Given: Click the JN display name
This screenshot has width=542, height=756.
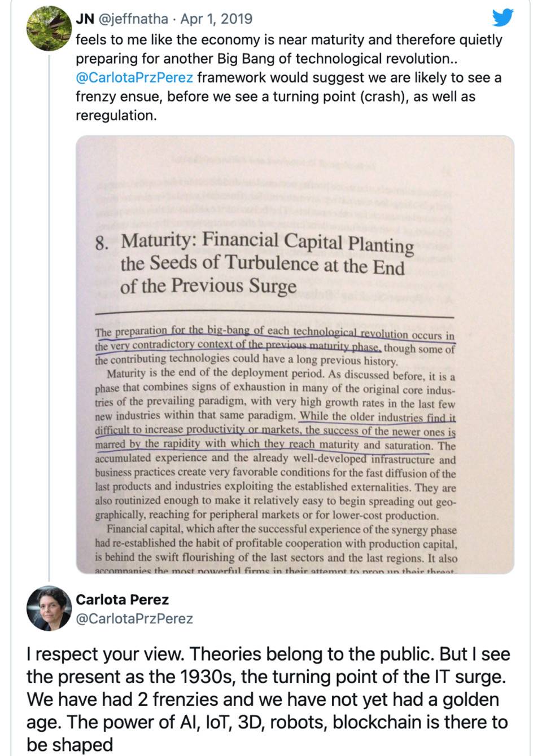Looking at the screenshot, I should (x=85, y=19).
